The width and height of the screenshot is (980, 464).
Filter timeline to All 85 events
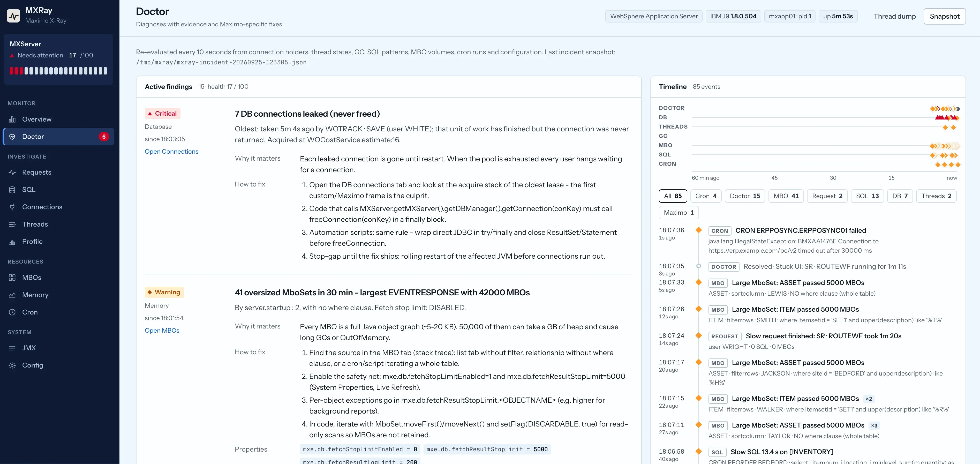673,196
